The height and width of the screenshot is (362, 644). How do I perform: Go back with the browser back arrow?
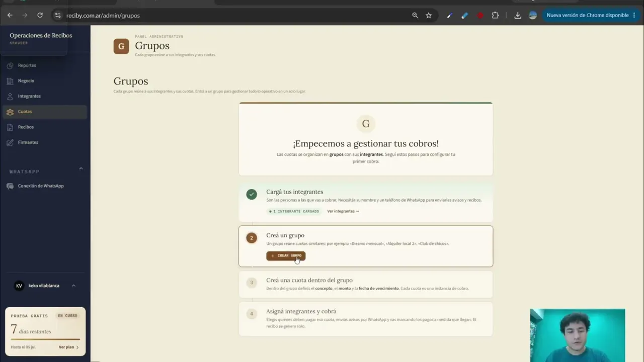click(x=10, y=15)
